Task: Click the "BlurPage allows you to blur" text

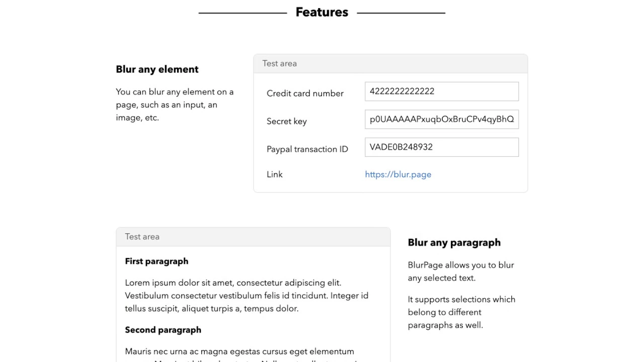Action: (x=461, y=271)
